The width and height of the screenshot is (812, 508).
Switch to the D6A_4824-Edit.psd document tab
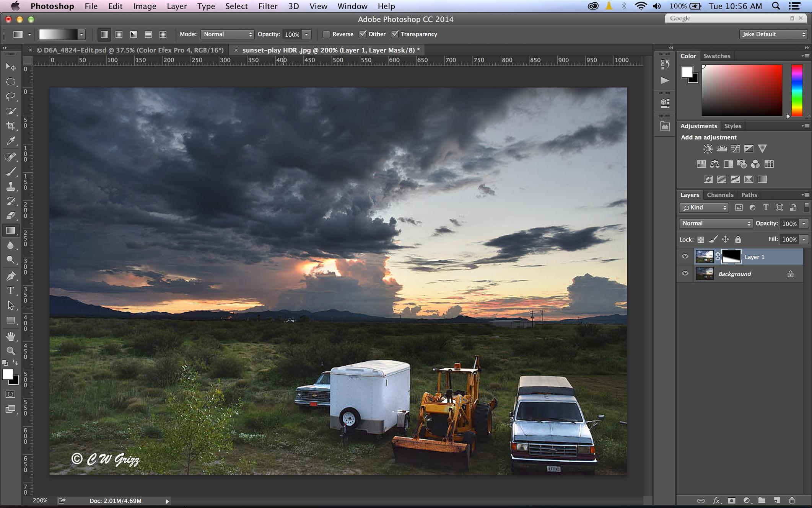130,50
